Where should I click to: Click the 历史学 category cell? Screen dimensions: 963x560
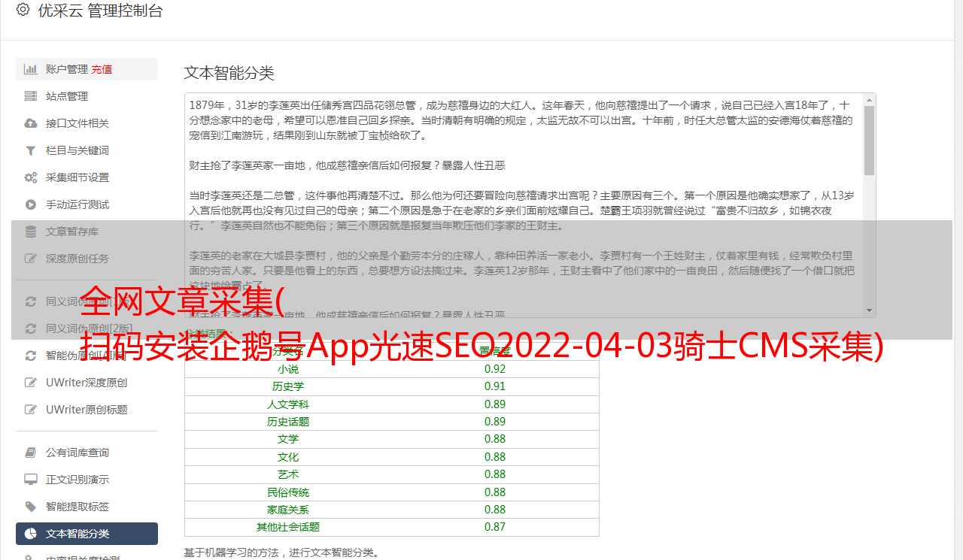click(x=288, y=386)
